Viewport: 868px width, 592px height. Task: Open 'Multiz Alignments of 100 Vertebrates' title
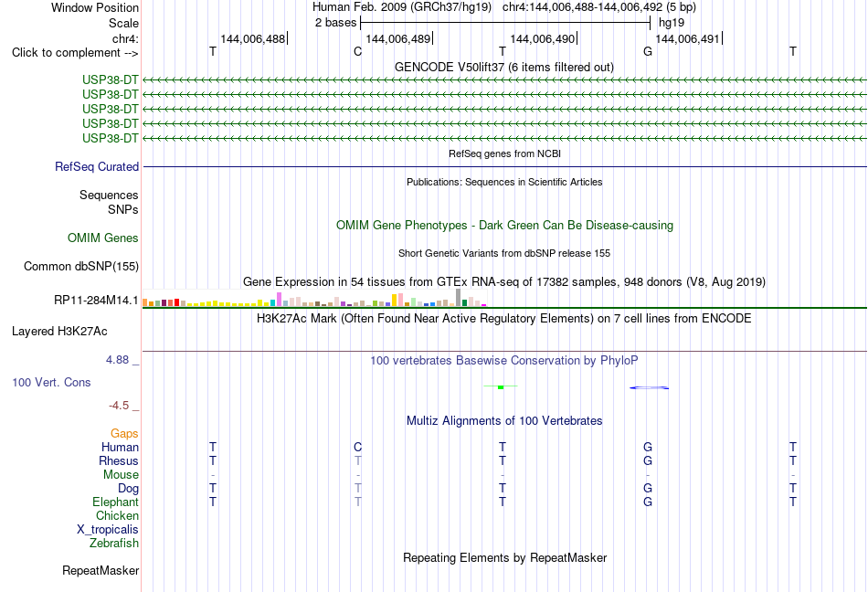click(x=504, y=420)
